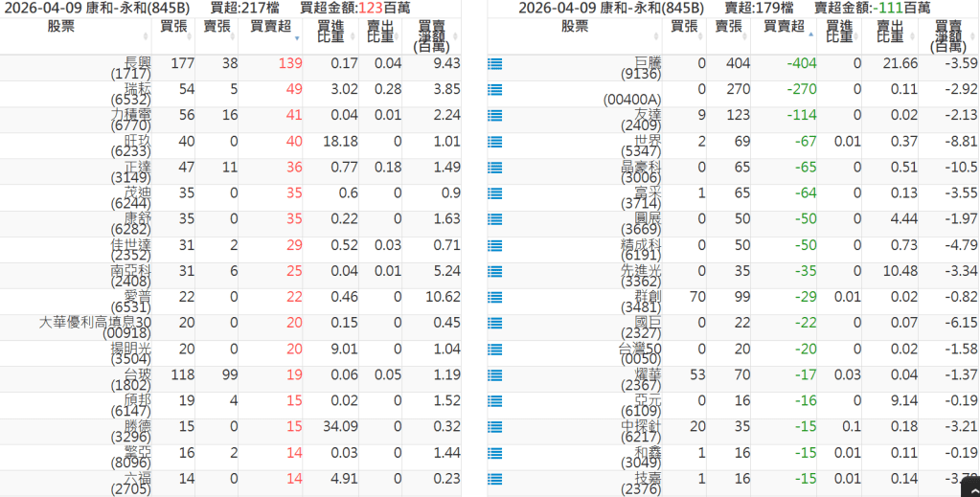Click the list icon beside 巨騰 (9136)
This screenshot has height=497, width=980.
click(x=495, y=64)
